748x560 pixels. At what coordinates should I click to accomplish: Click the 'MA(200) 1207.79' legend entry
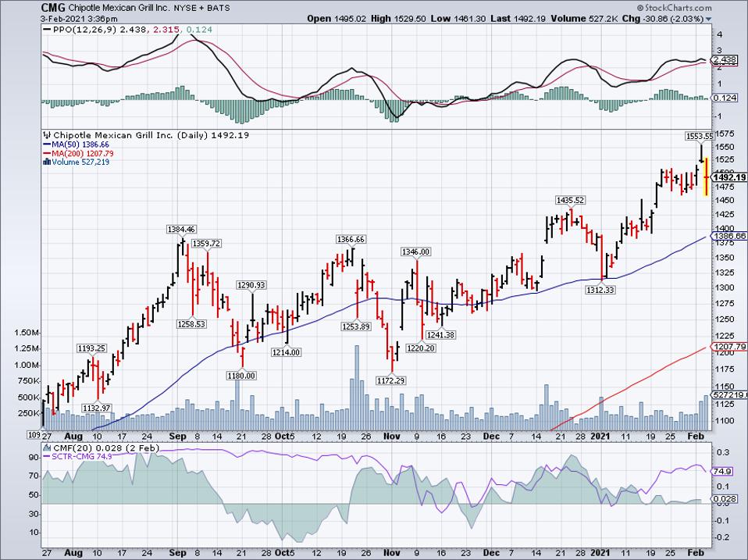[x=83, y=154]
